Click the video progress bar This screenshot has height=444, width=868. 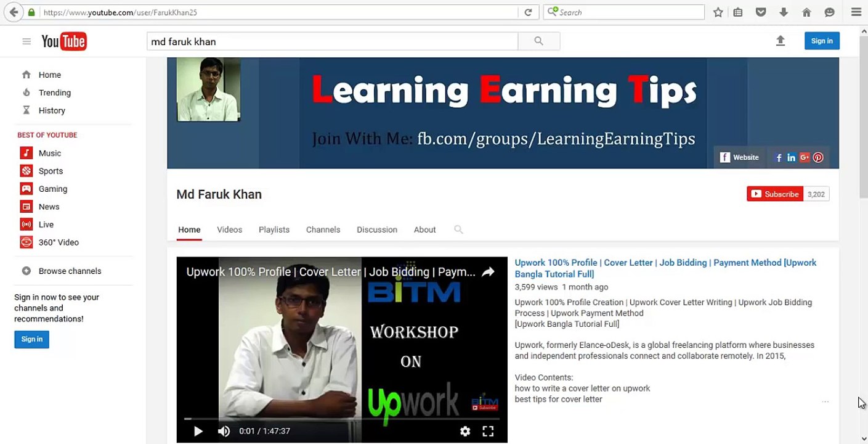click(342, 419)
